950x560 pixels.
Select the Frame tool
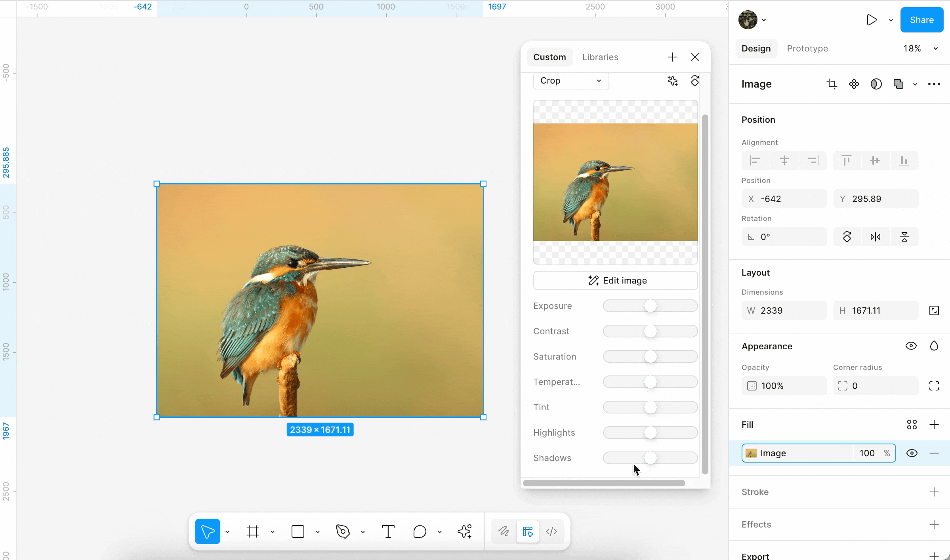(252, 531)
